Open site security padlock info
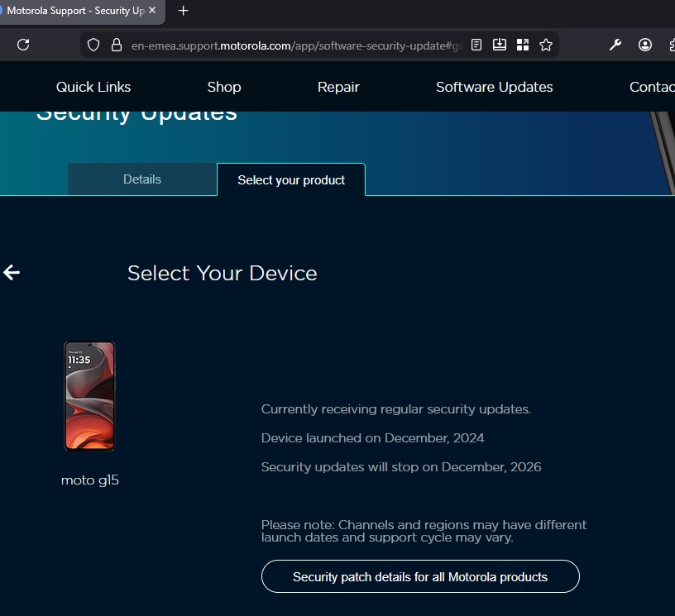 coord(116,45)
